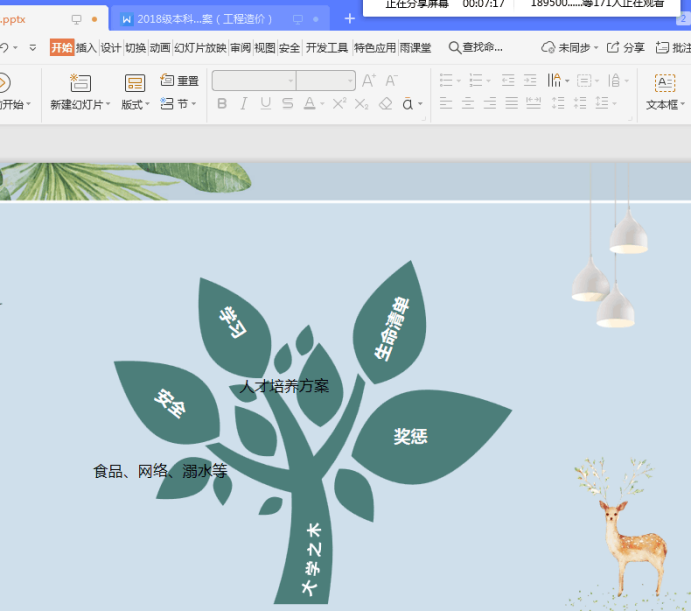Click the clear formatting eraser icon

pos(385,104)
